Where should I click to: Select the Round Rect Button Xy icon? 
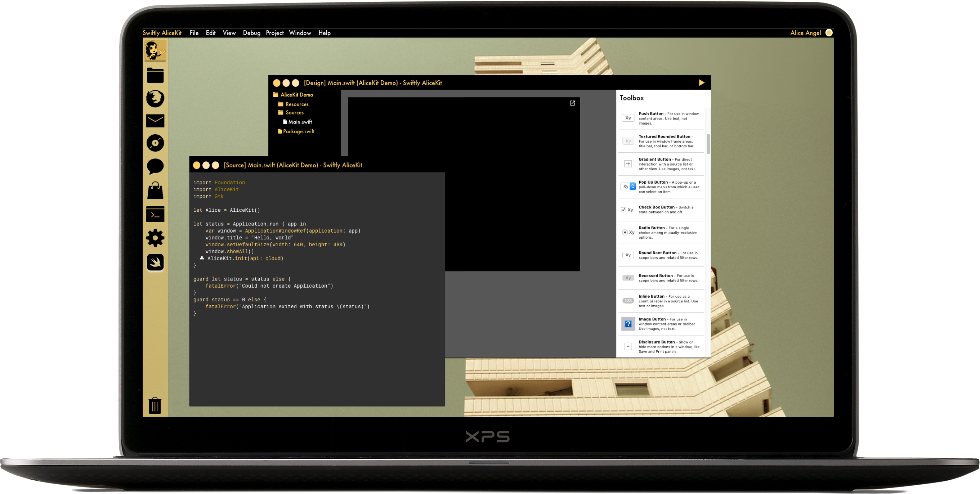tap(628, 255)
